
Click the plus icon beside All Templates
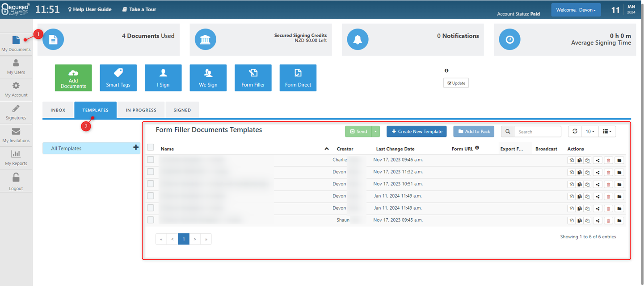pos(136,148)
